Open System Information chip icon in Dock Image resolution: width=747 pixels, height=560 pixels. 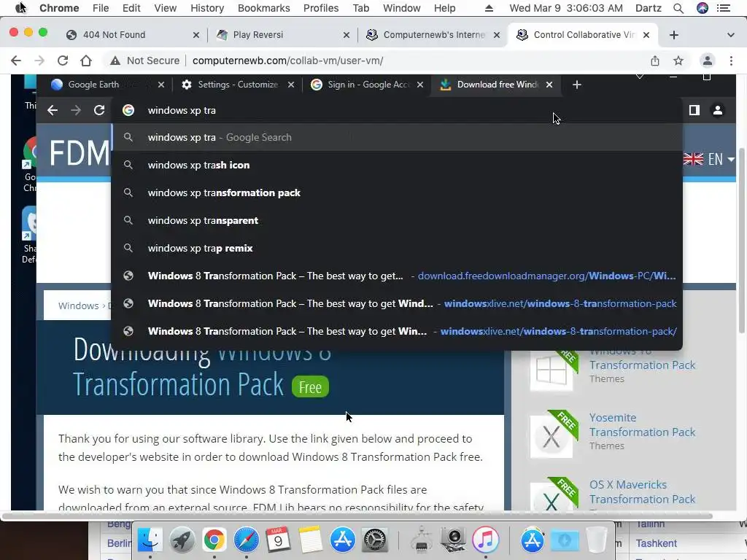pyautogui.click(x=421, y=540)
